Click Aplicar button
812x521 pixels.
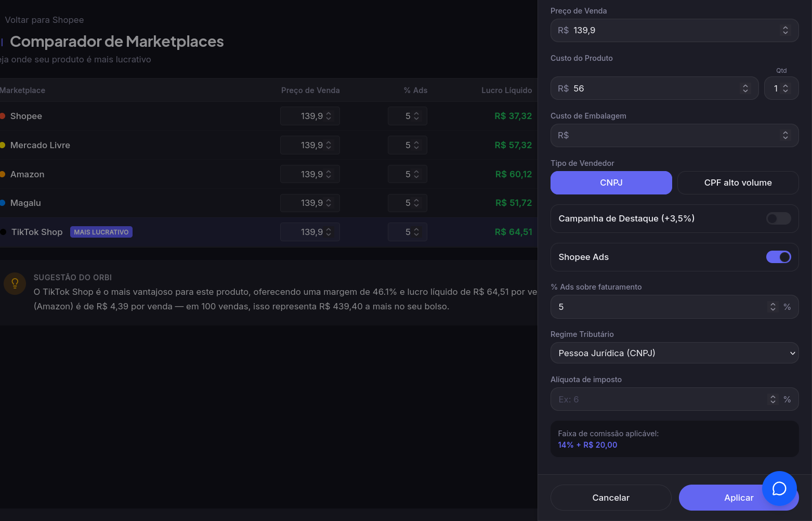coord(739,498)
